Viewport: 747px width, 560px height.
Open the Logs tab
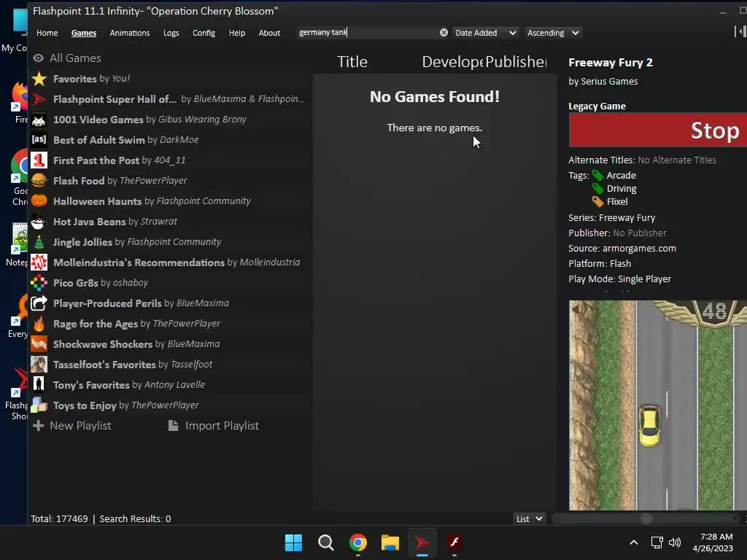[171, 33]
